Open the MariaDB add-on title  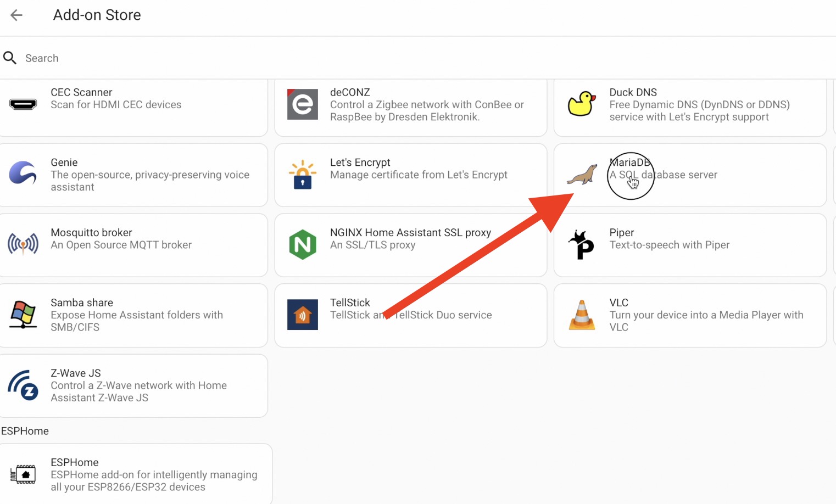630,163
